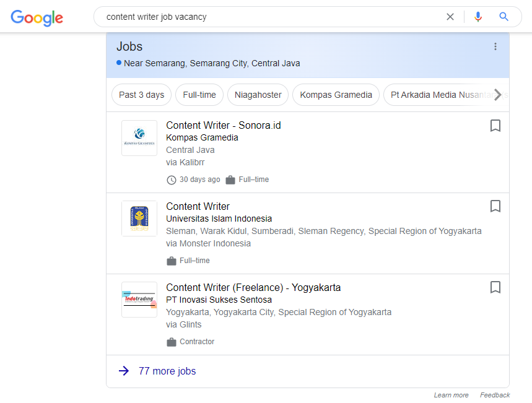Open the Learn more link
This screenshot has height=403, width=532.
[x=451, y=395]
